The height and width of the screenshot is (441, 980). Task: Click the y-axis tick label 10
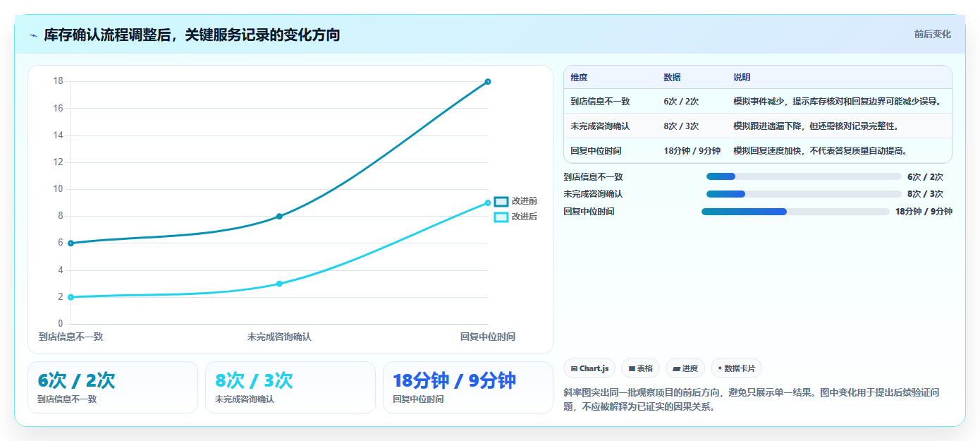[58, 189]
